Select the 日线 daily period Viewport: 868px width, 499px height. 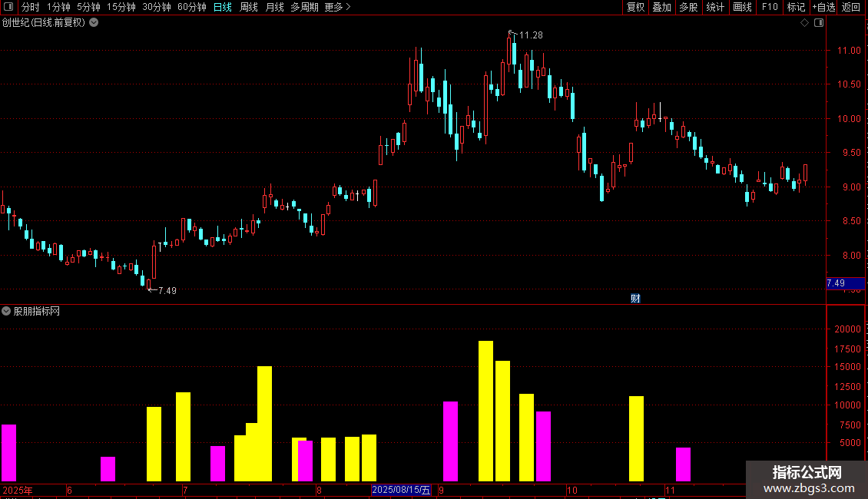pyautogui.click(x=223, y=7)
